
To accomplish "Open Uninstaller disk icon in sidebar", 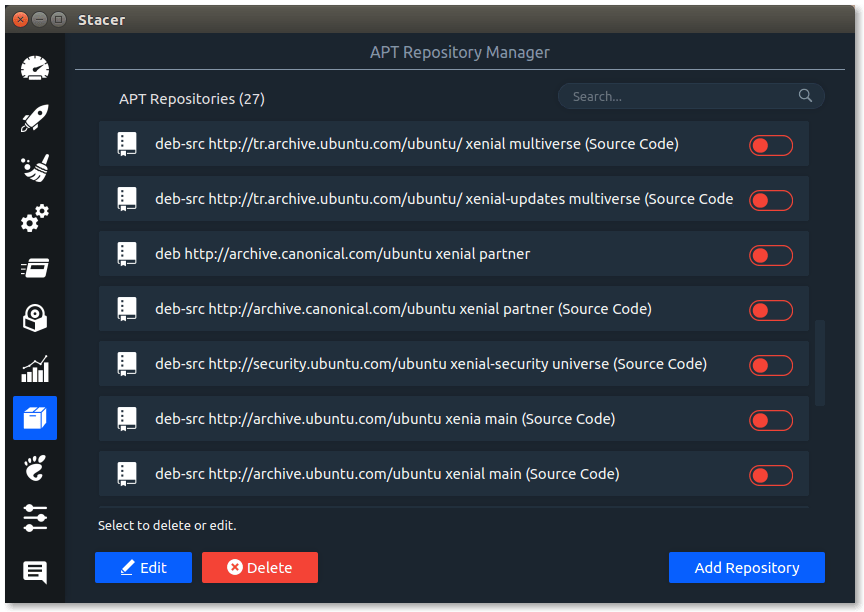I will (35, 318).
